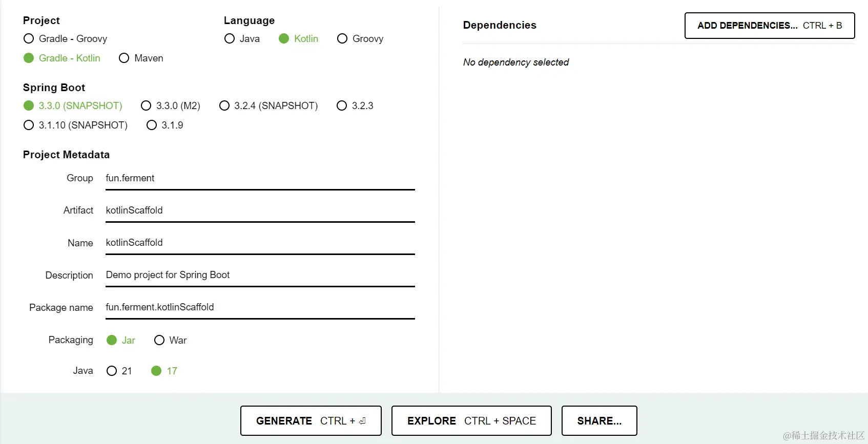This screenshot has height=444, width=868.
Task: Pick Spring Boot 3.1.10 (SNAPSHOT)
Action: pyautogui.click(x=75, y=125)
